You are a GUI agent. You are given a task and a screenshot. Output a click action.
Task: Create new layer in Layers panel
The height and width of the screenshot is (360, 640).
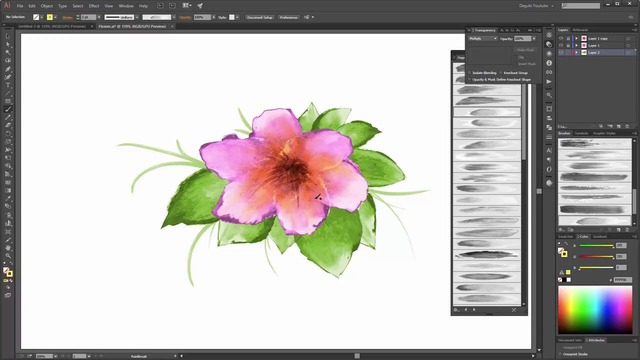pyautogui.click(x=619, y=127)
